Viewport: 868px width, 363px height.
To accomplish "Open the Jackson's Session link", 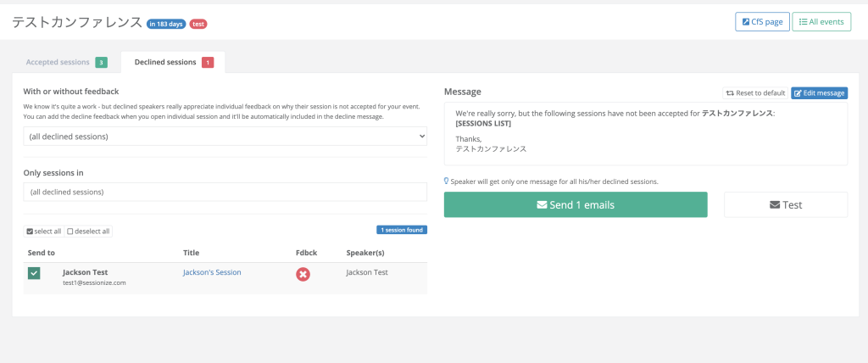I will click(212, 272).
